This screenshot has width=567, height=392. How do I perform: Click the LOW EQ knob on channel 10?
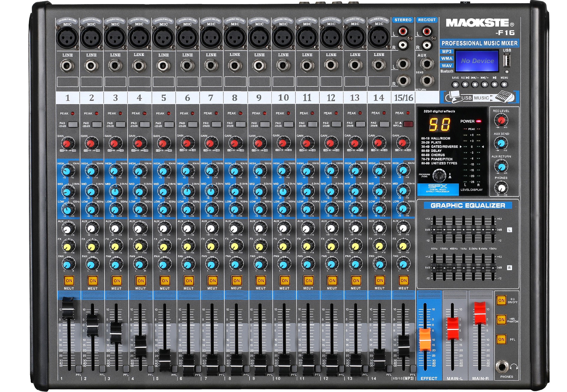pyautogui.click(x=283, y=209)
